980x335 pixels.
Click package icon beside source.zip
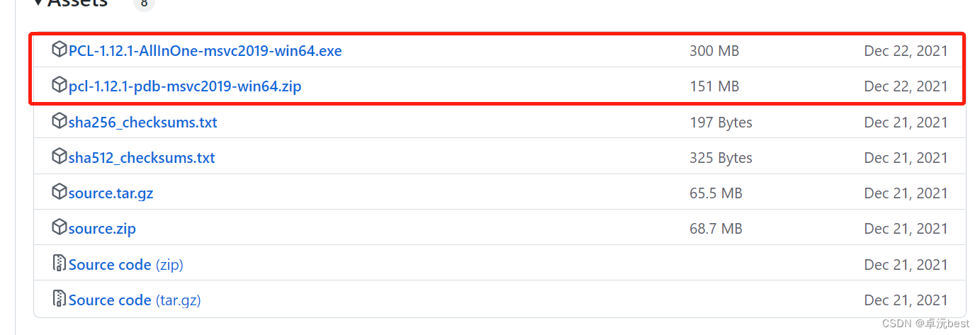60,228
